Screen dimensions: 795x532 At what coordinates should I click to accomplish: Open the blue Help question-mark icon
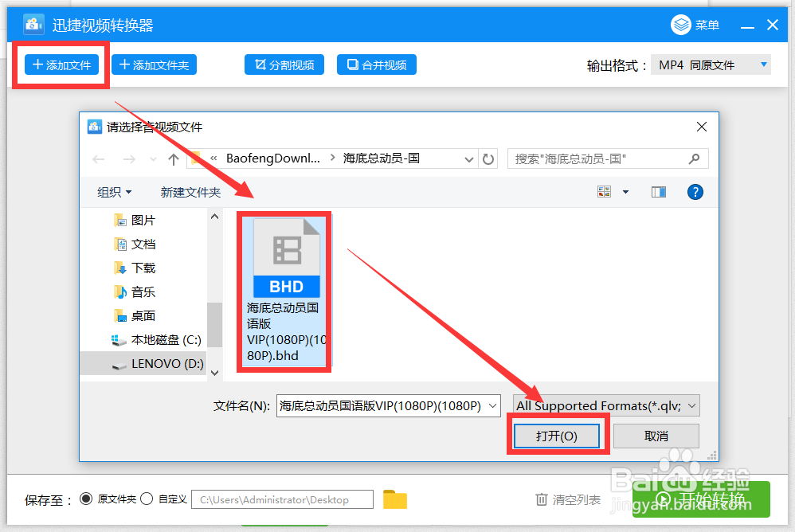pos(695,192)
